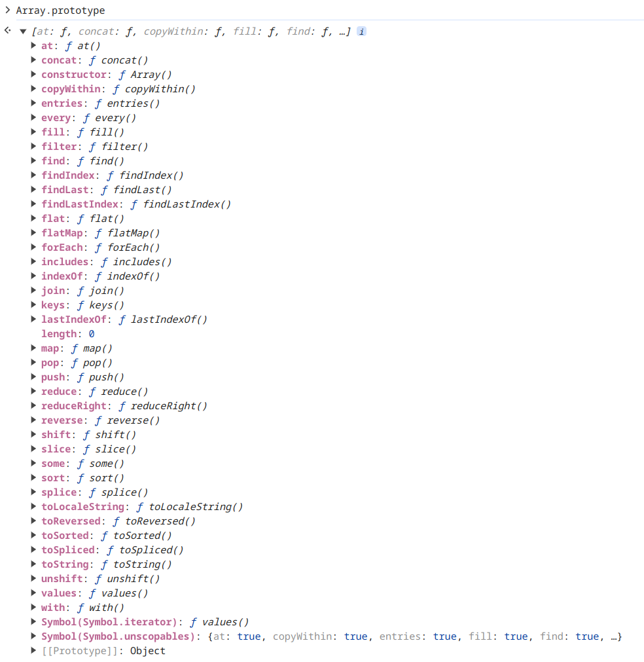The image size is (644, 662).
Task: Expand the toSorted function
Action: (x=33, y=535)
